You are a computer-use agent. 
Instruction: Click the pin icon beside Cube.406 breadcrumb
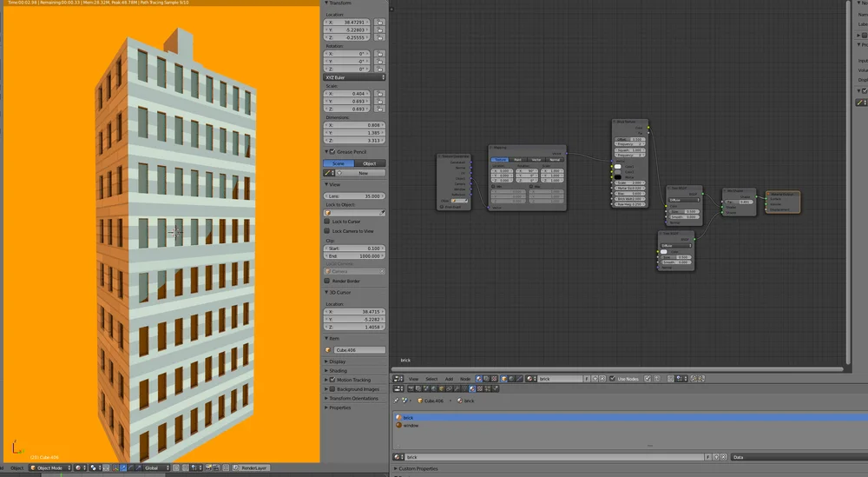pos(397,401)
